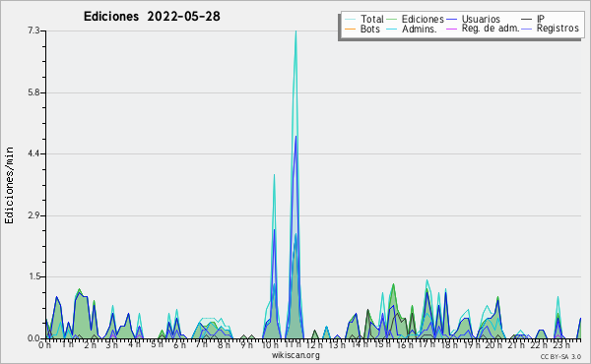Click the highest peak at 7.3
The image size is (591, 364).
pos(295,31)
